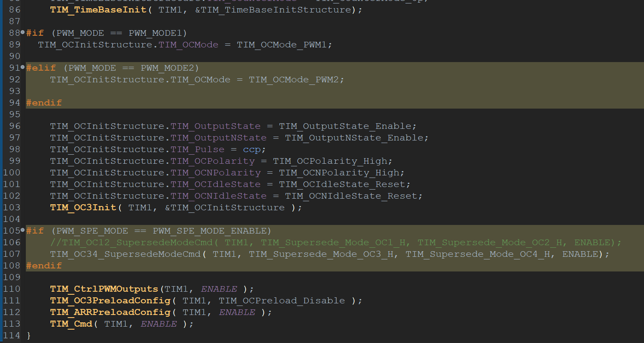This screenshot has height=343, width=644.
Task: Click the #endif directive on line 108
Action: (44, 266)
